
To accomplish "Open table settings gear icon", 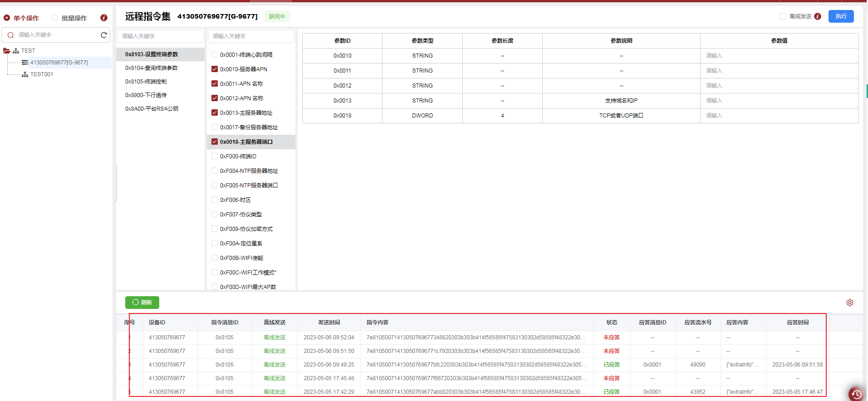I will (849, 303).
